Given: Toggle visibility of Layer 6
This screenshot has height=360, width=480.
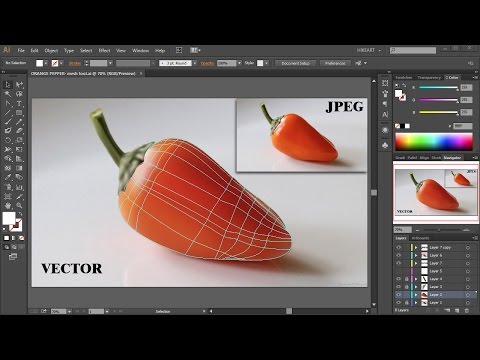Looking at the screenshot, I should [399, 255].
